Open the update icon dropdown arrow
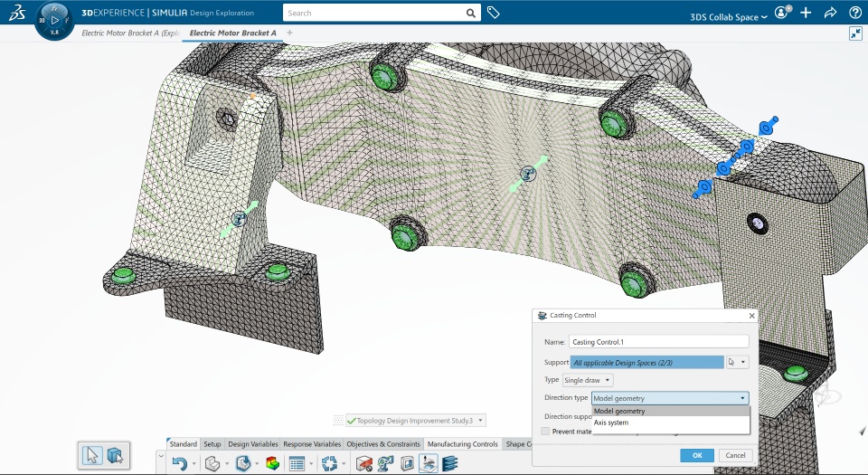Image resolution: width=868 pixels, height=475 pixels. [x=344, y=464]
